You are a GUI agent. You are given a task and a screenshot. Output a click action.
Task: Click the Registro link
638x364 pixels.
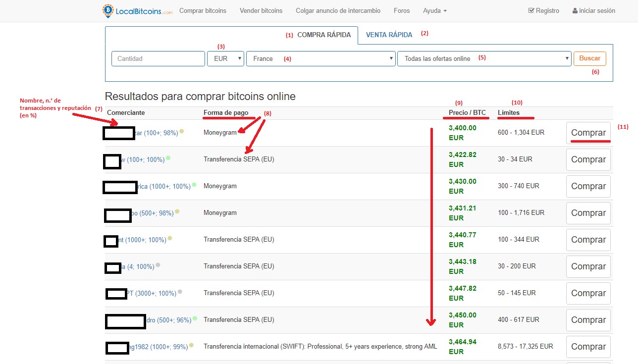544,10
